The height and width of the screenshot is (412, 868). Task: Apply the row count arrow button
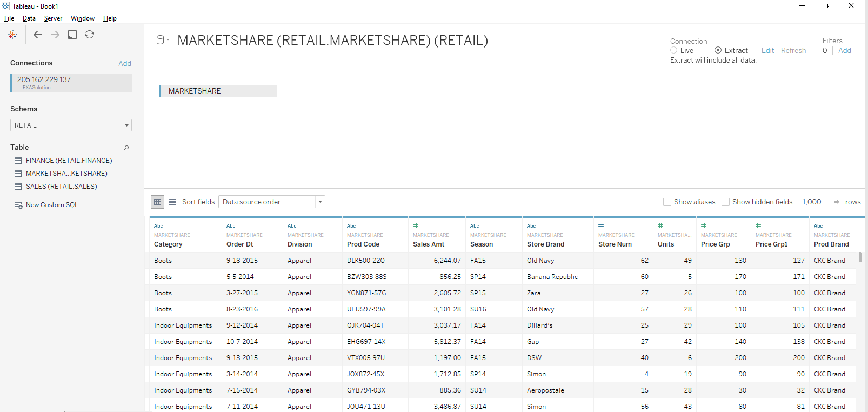837,202
